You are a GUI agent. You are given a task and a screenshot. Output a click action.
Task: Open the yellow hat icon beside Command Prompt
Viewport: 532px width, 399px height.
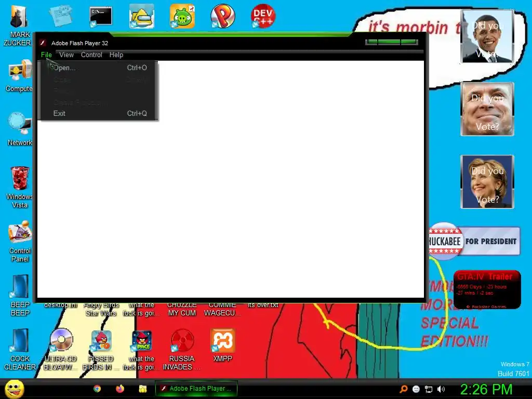pyautogui.click(x=141, y=16)
